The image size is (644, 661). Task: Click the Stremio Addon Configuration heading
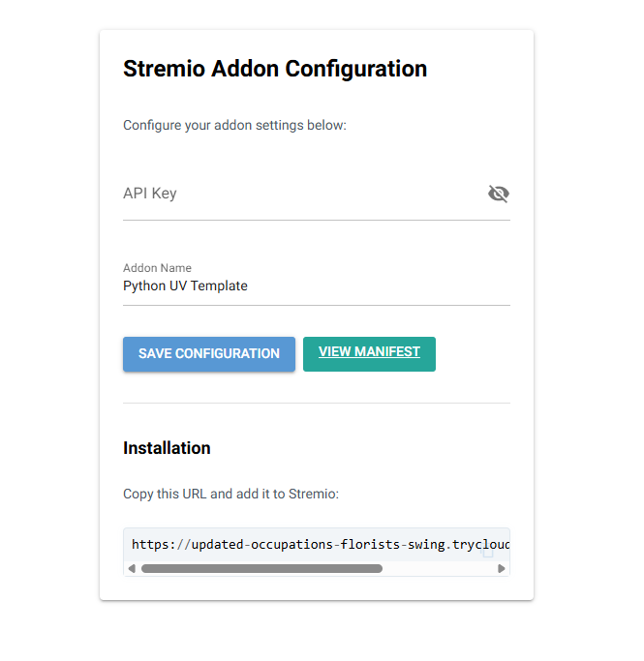(275, 69)
